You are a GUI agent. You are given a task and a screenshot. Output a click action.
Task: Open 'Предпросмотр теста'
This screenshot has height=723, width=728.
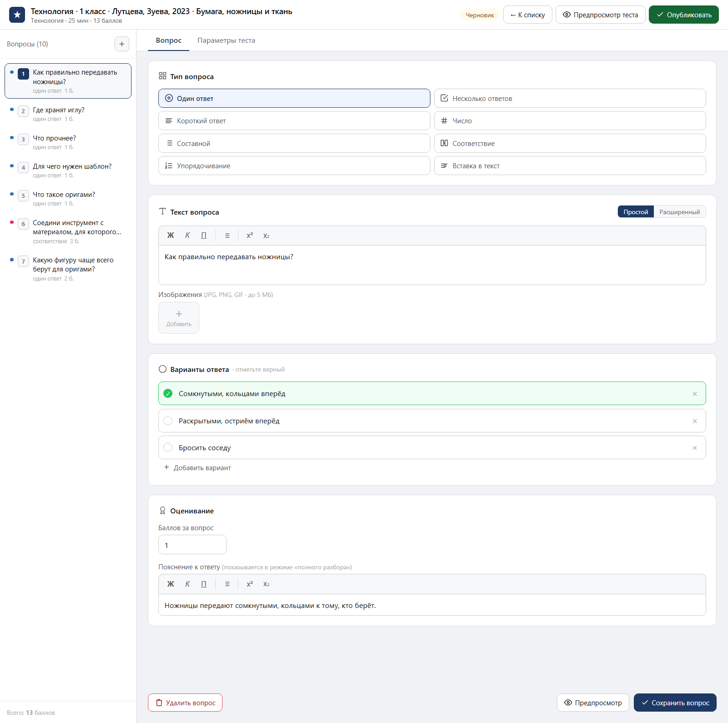click(x=600, y=15)
